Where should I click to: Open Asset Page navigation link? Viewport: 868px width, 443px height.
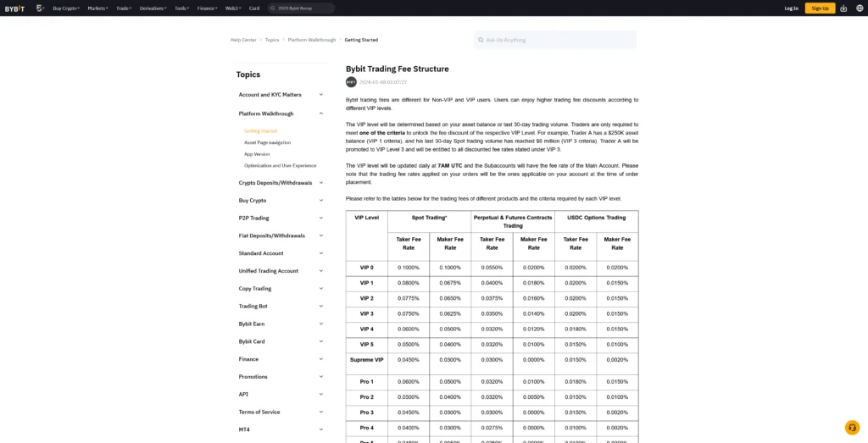[x=267, y=142]
